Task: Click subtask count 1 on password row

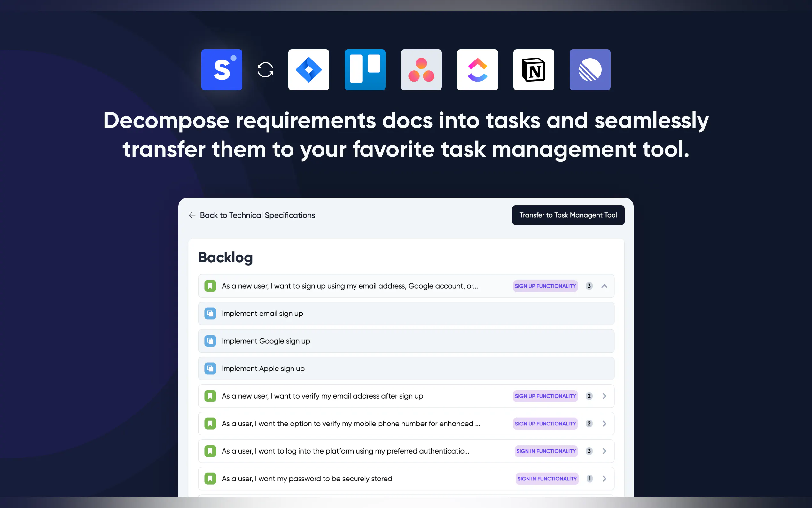Action: coord(589,479)
